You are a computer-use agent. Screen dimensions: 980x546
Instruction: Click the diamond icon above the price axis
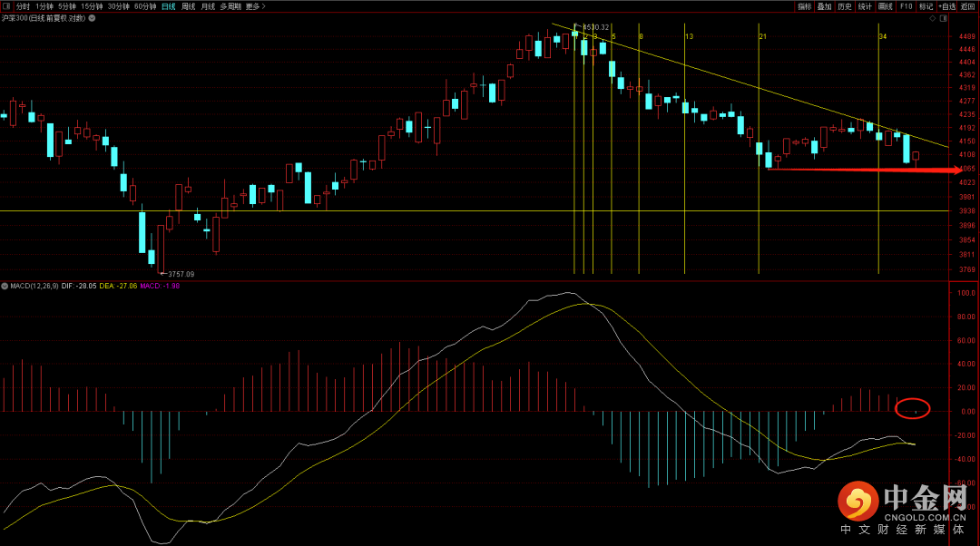click(933, 19)
